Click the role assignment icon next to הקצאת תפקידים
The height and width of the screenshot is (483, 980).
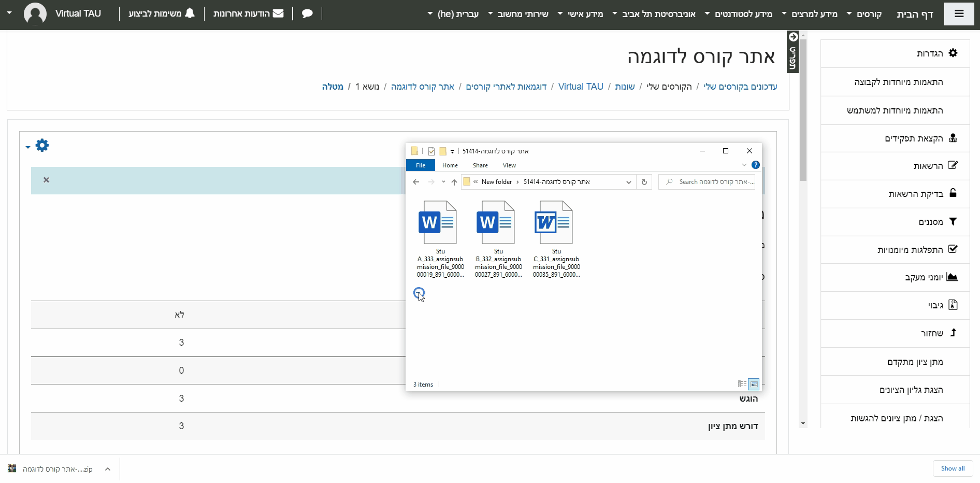click(x=953, y=138)
